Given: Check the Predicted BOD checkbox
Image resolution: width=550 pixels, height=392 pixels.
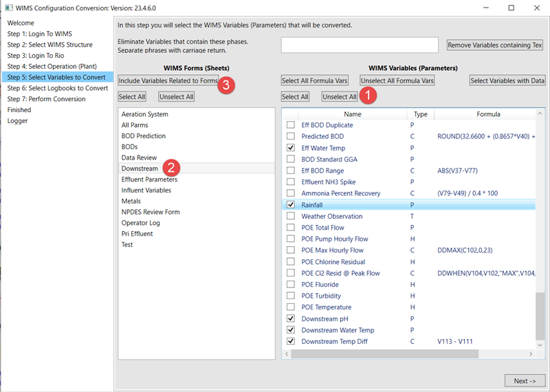Looking at the screenshot, I should pos(291,137).
